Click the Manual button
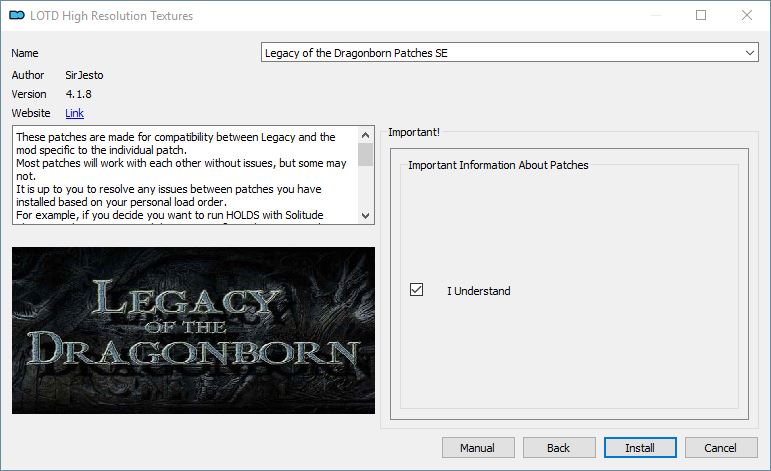This screenshot has height=471, width=771. (477, 448)
